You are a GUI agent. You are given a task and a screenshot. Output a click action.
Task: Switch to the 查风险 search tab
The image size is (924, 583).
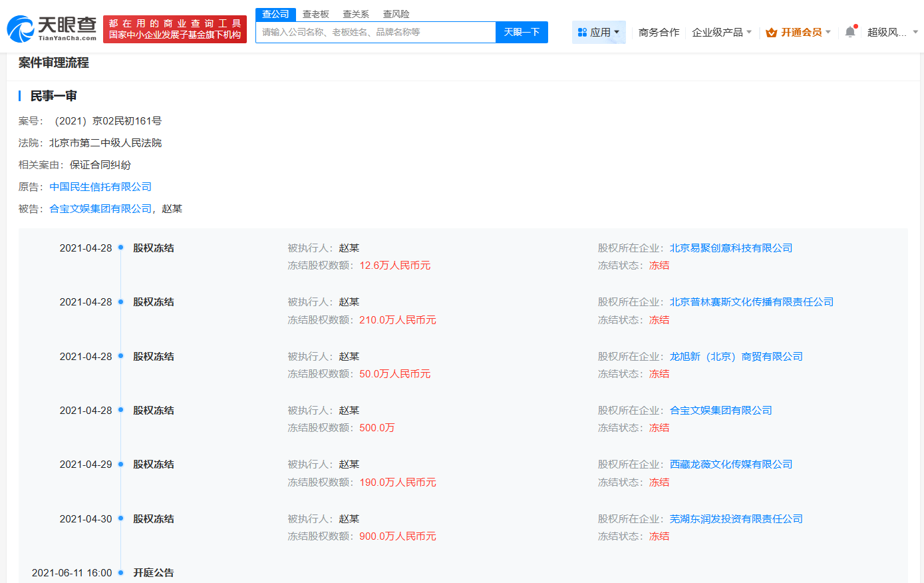(x=395, y=13)
